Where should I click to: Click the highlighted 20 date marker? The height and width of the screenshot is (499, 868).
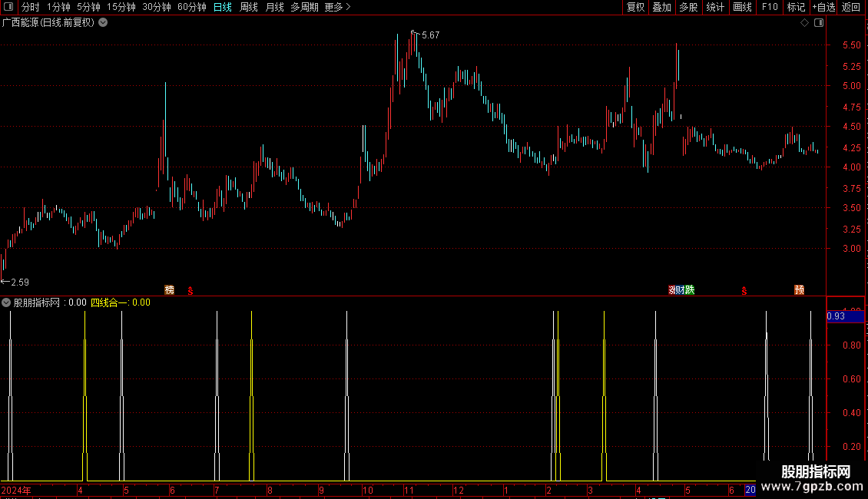(750, 490)
